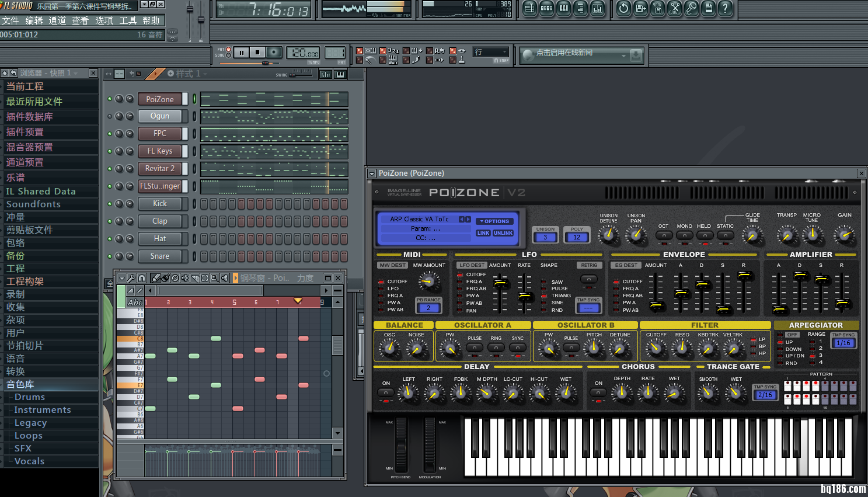Select the pencil draw tool in piano roll
868x497 pixels.
[155, 278]
